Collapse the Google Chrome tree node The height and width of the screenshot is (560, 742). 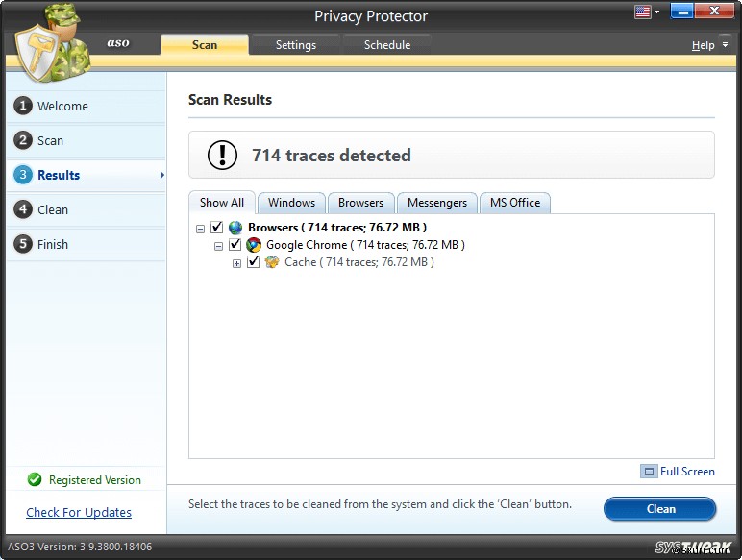click(x=218, y=247)
